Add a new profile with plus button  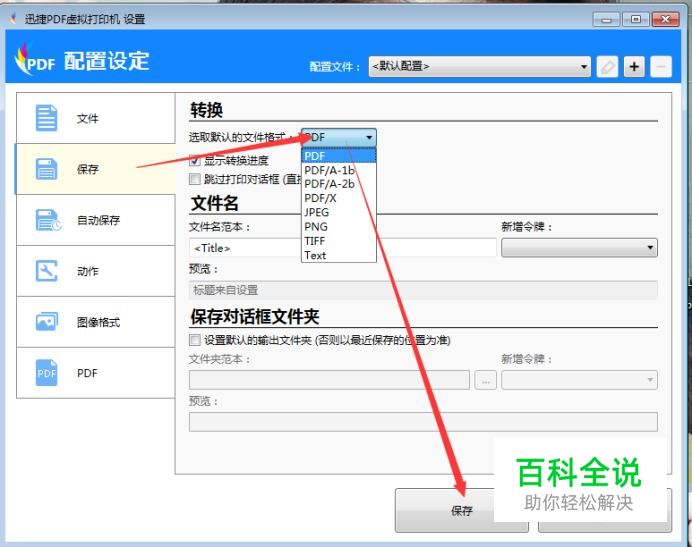coord(634,67)
